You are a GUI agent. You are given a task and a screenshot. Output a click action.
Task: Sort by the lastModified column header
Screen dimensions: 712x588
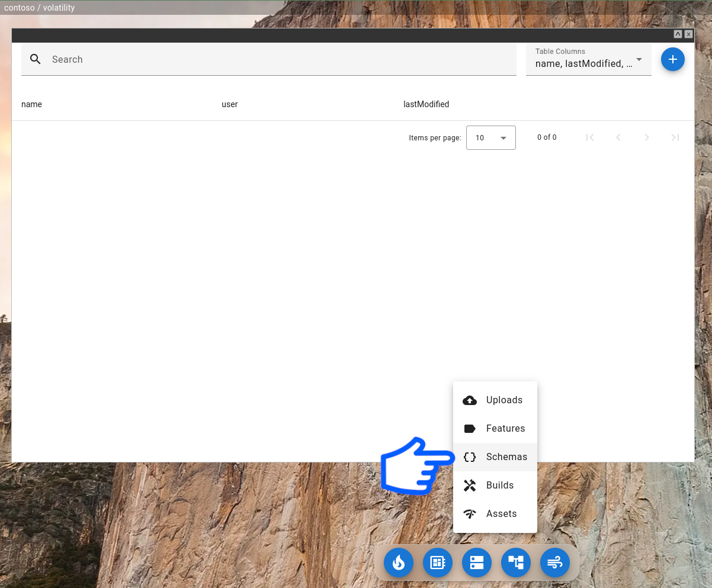point(426,104)
